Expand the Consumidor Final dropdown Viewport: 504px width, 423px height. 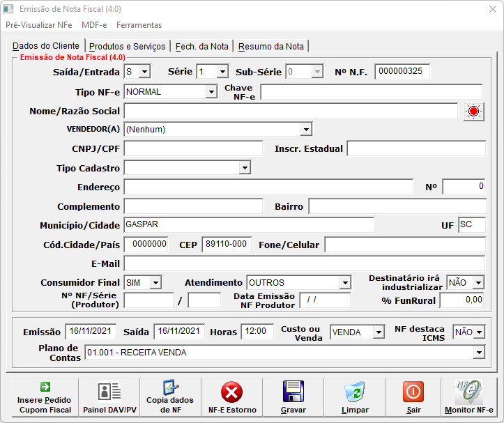(x=155, y=283)
